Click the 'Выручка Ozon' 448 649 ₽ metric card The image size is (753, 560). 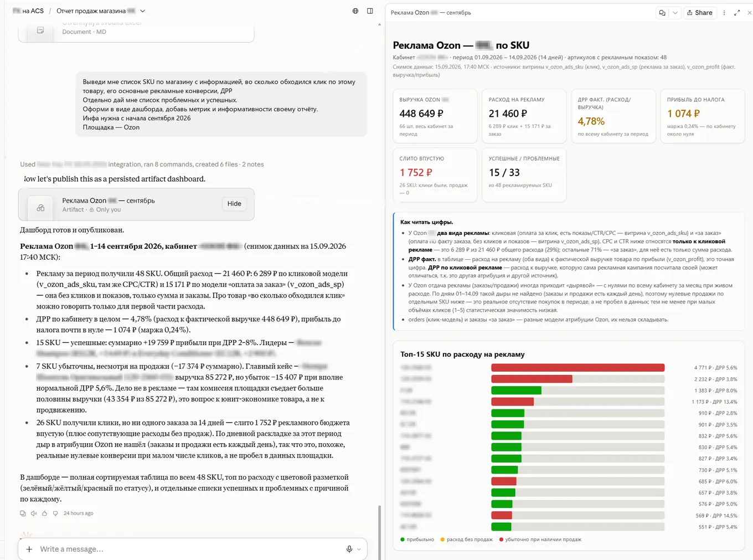[x=435, y=116]
